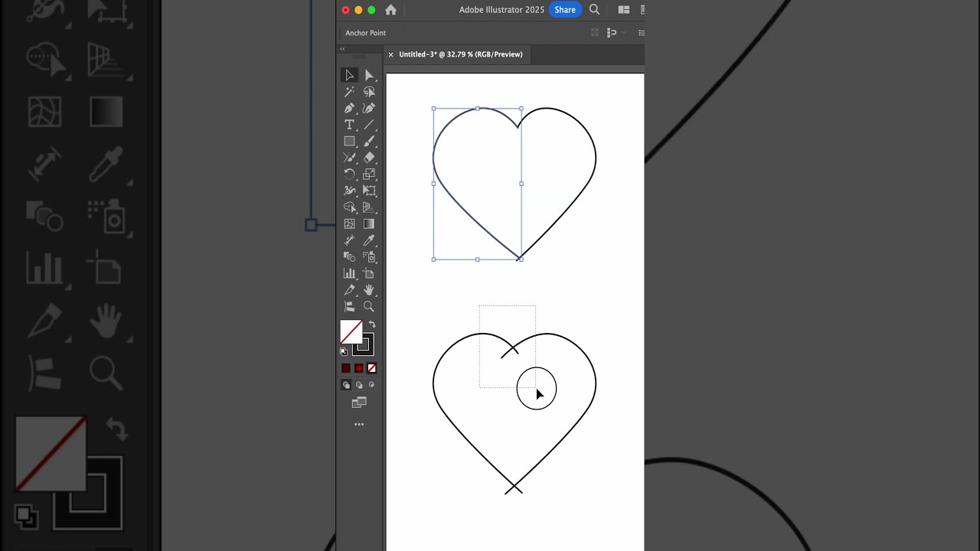Image resolution: width=980 pixels, height=551 pixels.
Task: Select the Direct Selection tool
Action: 369,75
